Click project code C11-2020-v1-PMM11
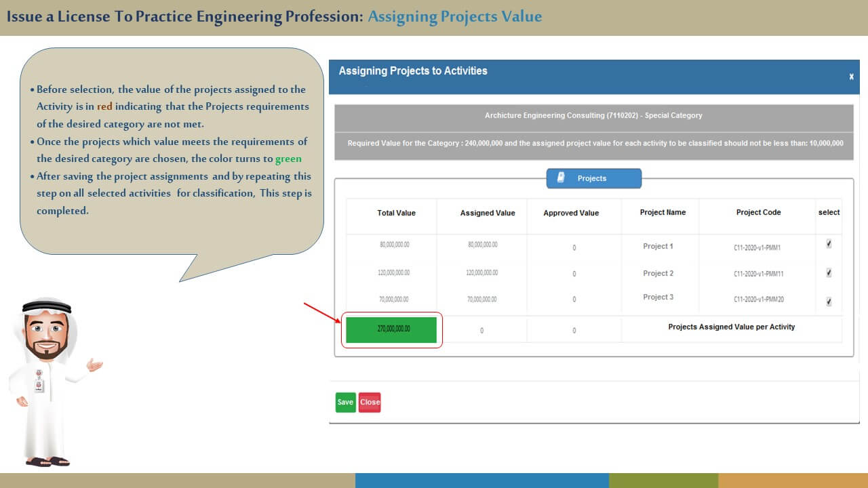Screen dimensions: 868x488 (x=758, y=274)
